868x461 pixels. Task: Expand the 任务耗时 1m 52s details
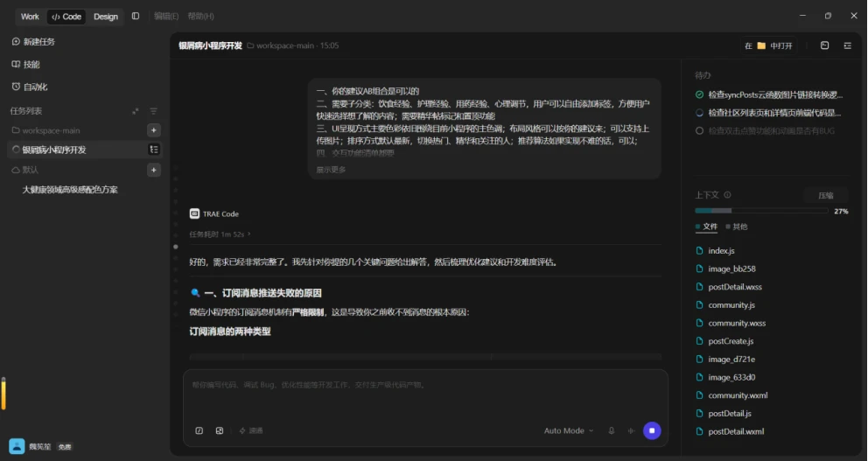(220, 234)
